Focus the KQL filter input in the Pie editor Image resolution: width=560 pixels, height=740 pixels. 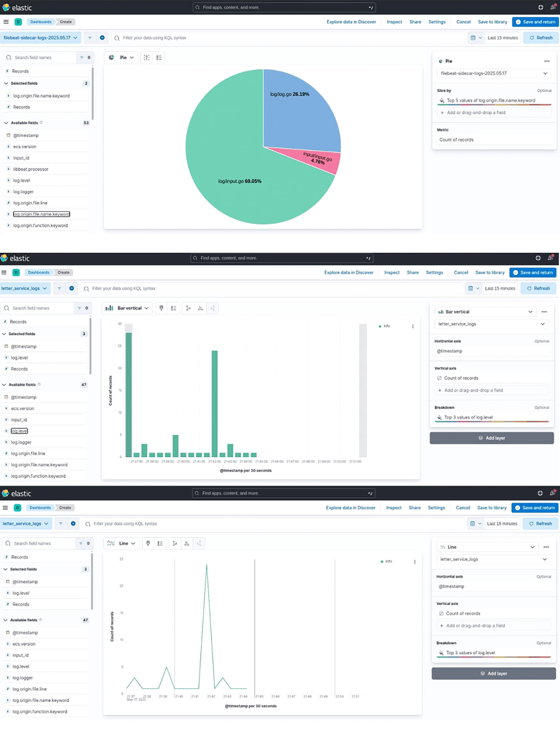287,38
